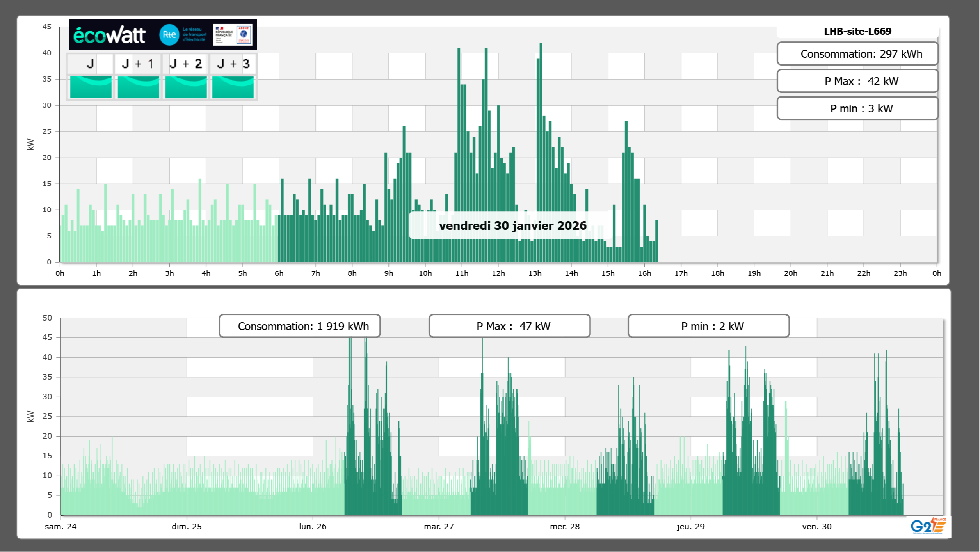Click the green signal icon under J + 1
Viewport: 980px width, 552px height.
click(138, 87)
